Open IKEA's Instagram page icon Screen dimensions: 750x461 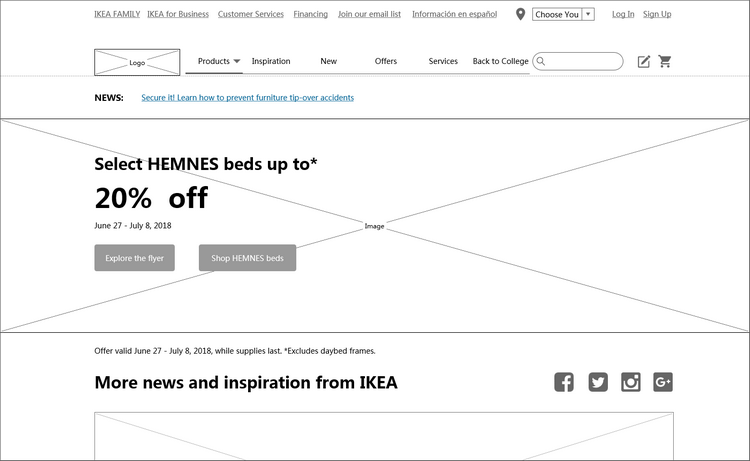pos(631,382)
